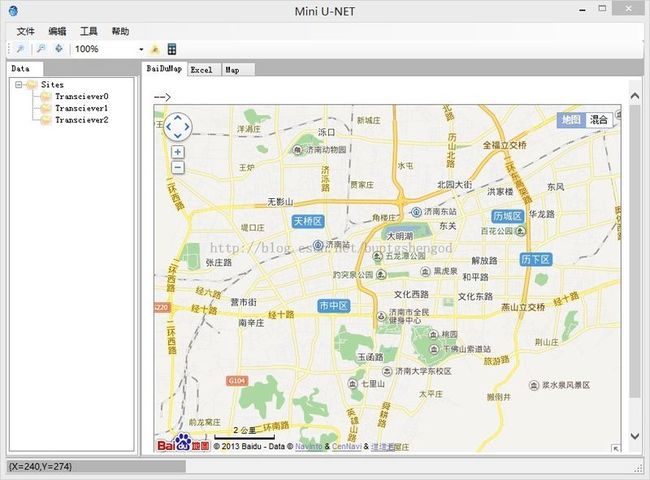Screen dimensions: 650x480
Task: Click the Transciever1 folder icon
Action: pos(46,108)
